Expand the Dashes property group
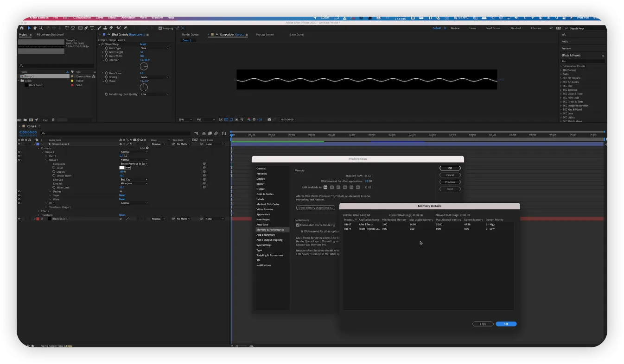624x364 pixels. pos(50,191)
